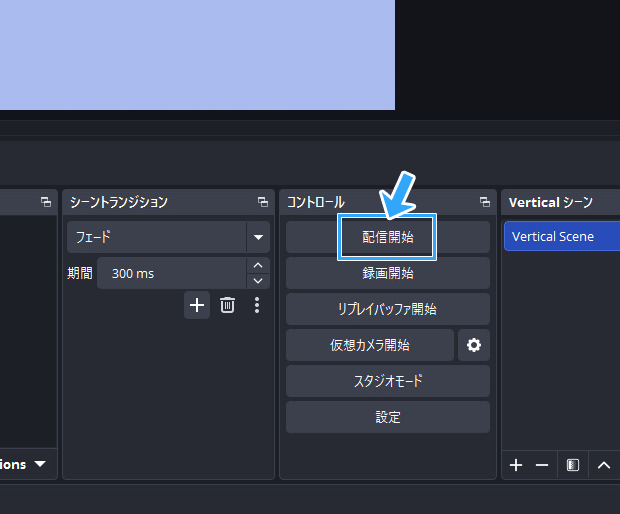Screen dimensions: 620x514
Task: Open virtual camera settings gear icon
Action: pyautogui.click(x=474, y=345)
